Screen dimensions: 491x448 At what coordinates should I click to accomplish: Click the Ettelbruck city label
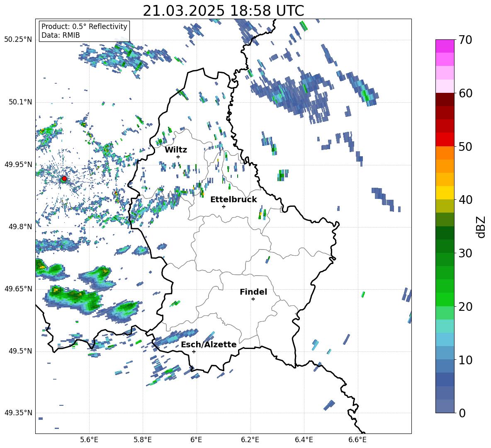click(x=233, y=200)
